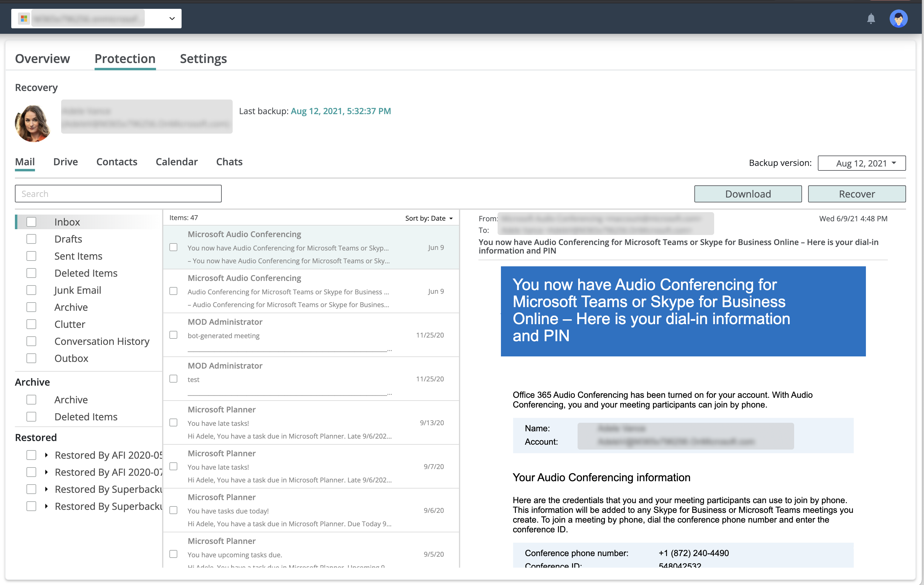Open the Backup version dropdown
The height and width of the screenshot is (585, 924).
point(861,163)
